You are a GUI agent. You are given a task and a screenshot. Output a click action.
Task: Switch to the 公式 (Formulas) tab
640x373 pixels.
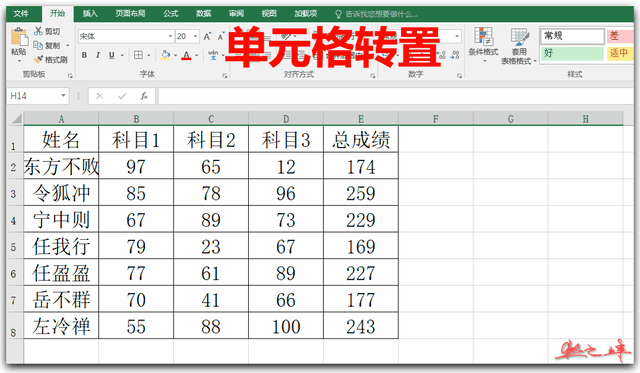tap(171, 13)
